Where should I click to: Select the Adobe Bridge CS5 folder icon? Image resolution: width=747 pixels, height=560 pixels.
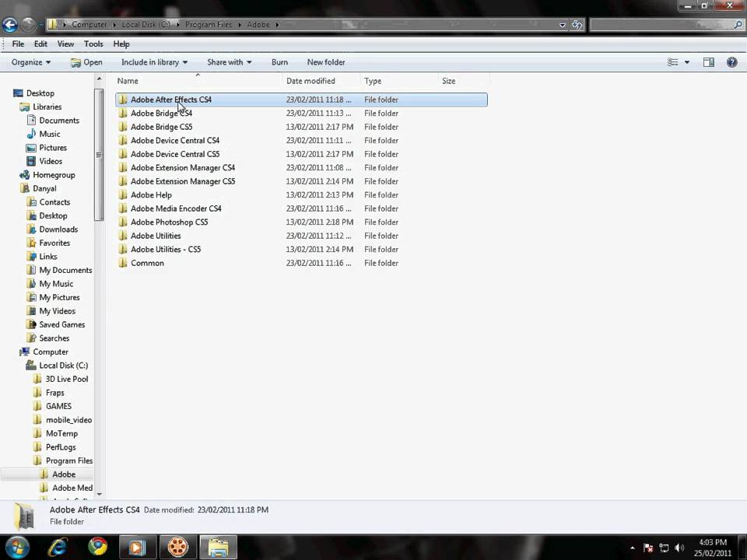pyautogui.click(x=122, y=127)
